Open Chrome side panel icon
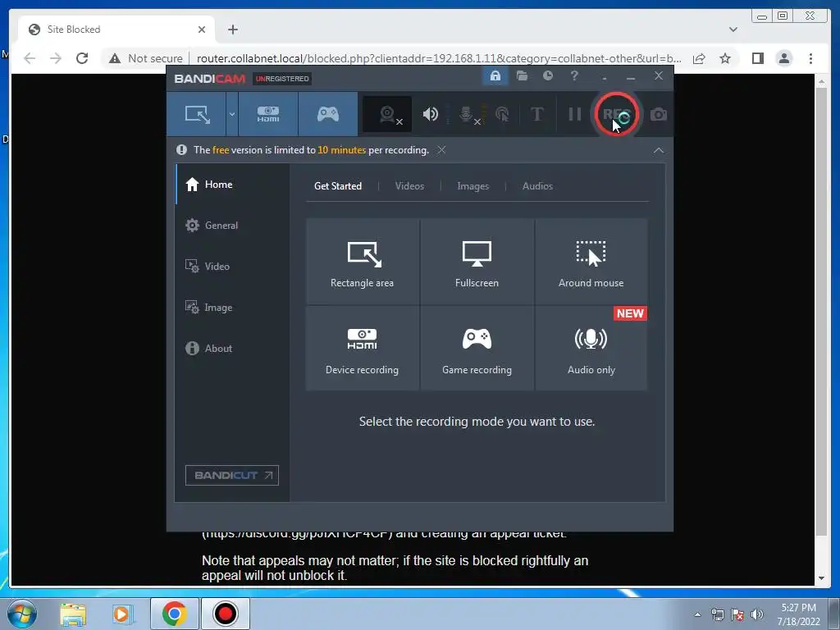Image resolution: width=840 pixels, height=630 pixels. click(x=757, y=58)
